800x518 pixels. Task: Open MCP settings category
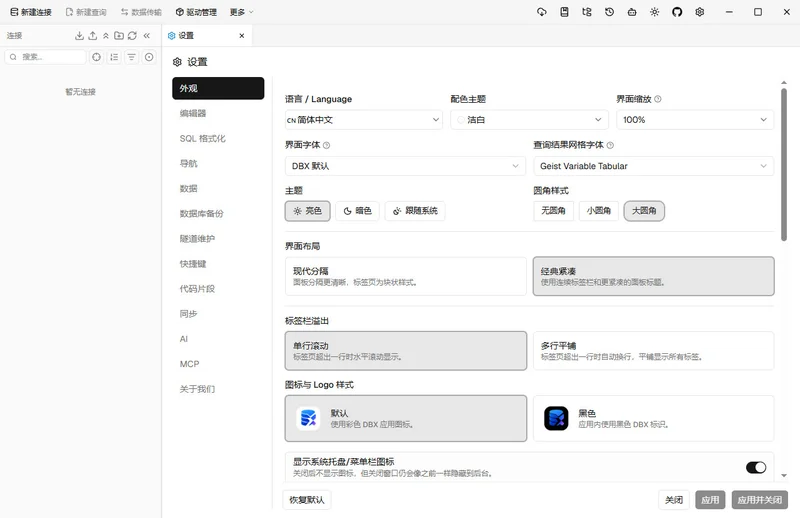[x=218, y=364]
